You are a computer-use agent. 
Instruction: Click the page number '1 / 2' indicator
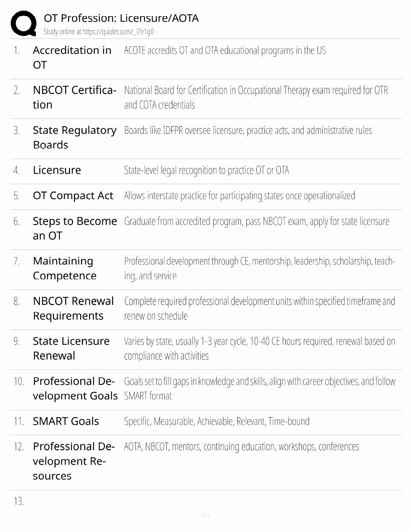click(205, 515)
